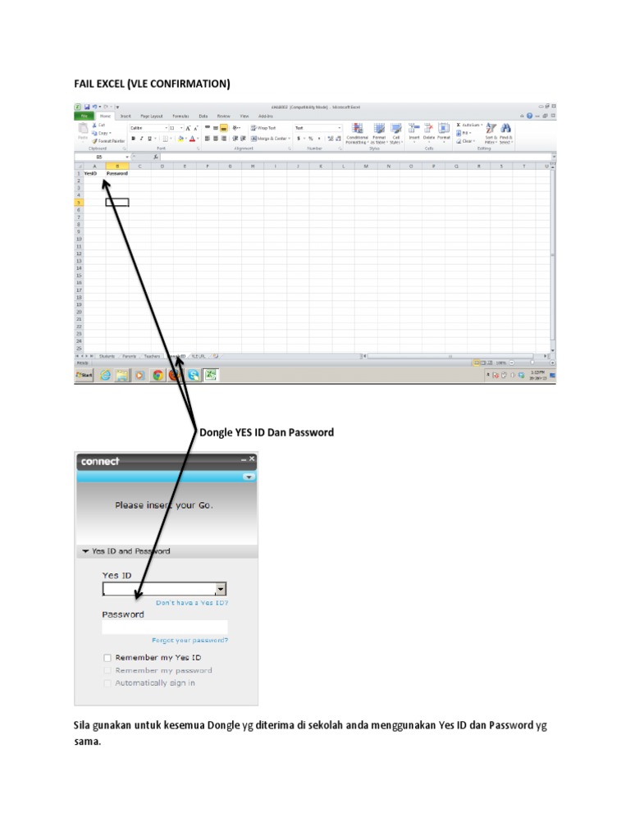Click Internet Explorer on the taskbar
The width and height of the screenshot is (630, 840).
click(x=106, y=375)
